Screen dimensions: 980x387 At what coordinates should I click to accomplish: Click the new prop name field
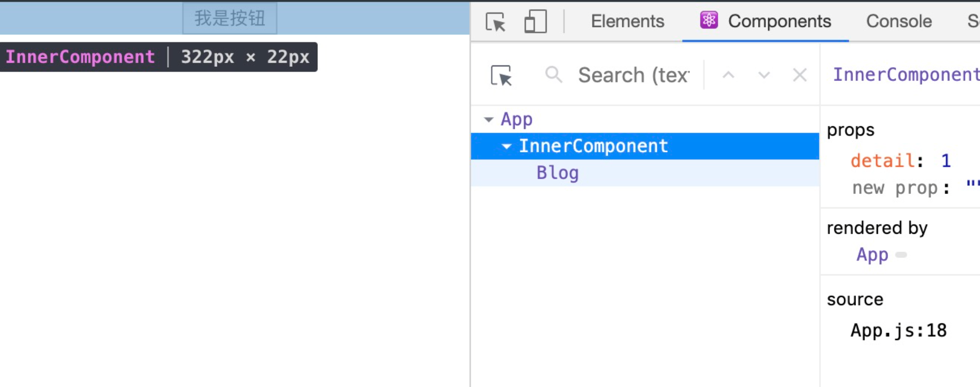pos(894,188)
